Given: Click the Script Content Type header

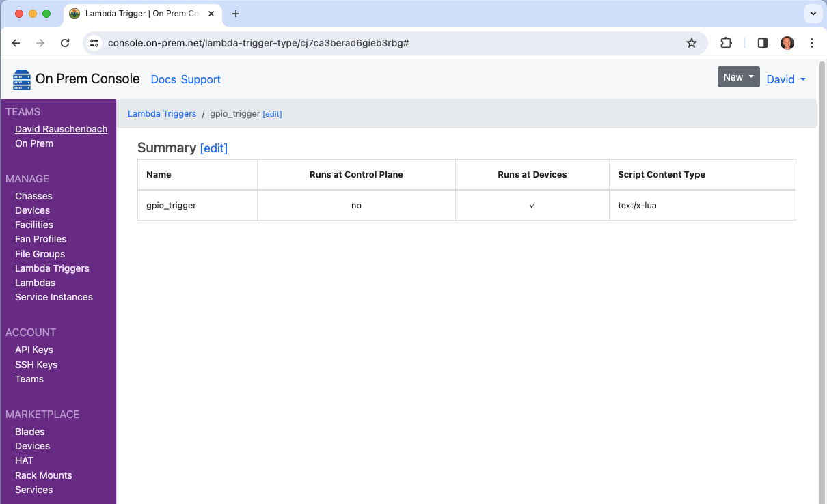Looking at the screenshot, I should point(703,174).
